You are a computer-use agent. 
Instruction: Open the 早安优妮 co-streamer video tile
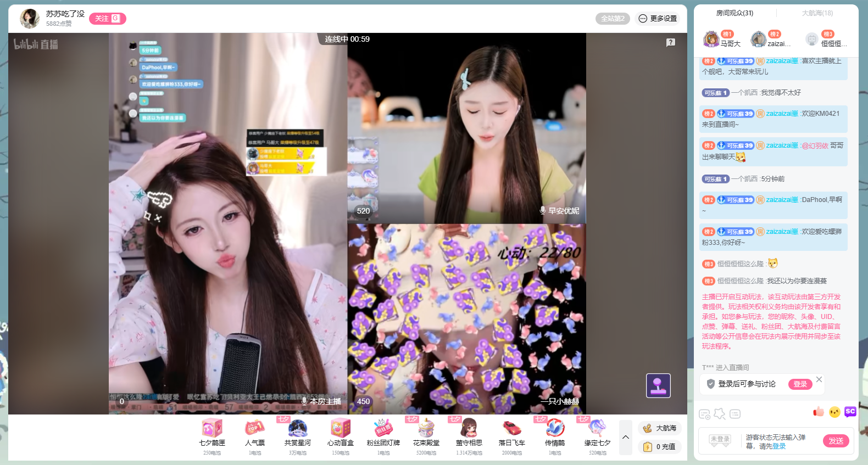(466, 128)
